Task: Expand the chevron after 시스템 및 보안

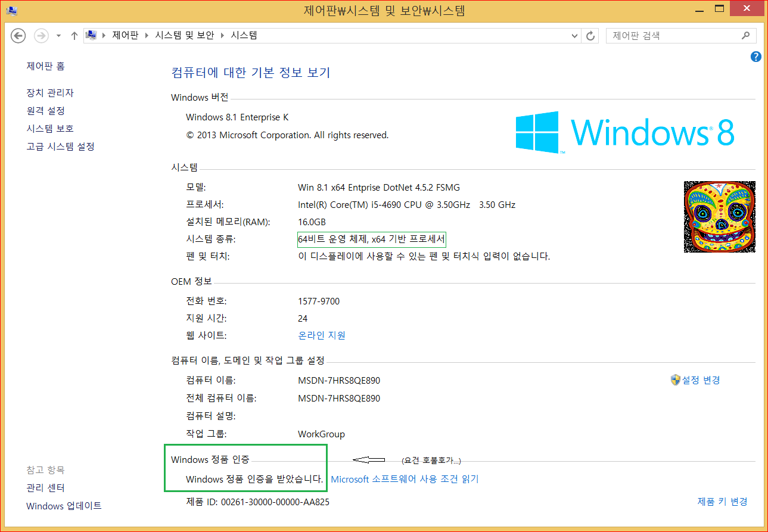Action: pos(222,36)
